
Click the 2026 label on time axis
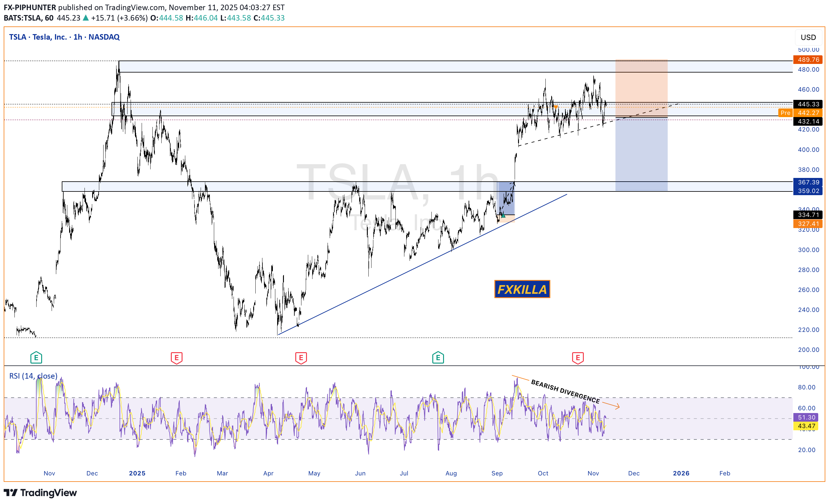pyautogui.click(x=681, y=473)
